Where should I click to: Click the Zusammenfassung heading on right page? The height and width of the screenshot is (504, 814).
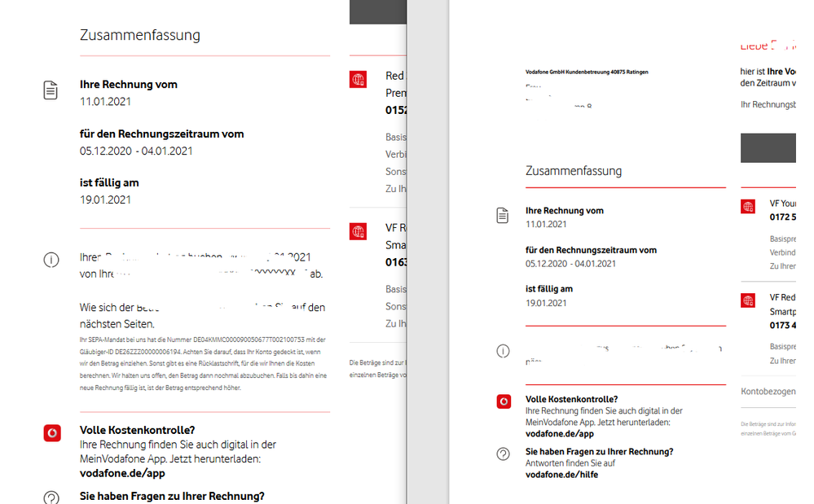tap(574, 171)
